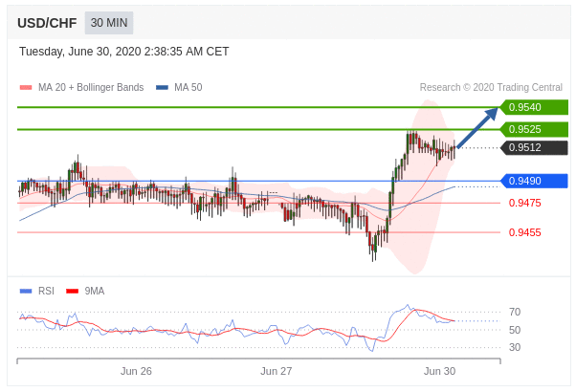576x392 pixels.
Task: Click the RSI 50 level label
Action: click(x=515, y=330)
